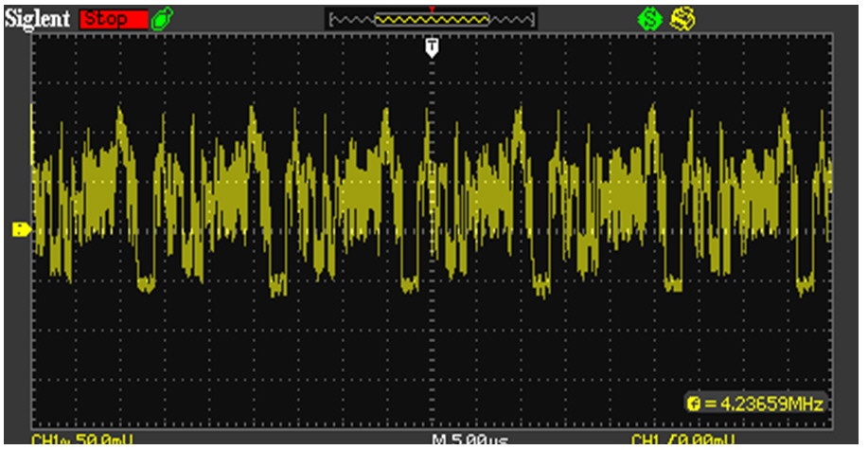
Task: Click the left gray portion of memory bar
Action: pos(350,19)
